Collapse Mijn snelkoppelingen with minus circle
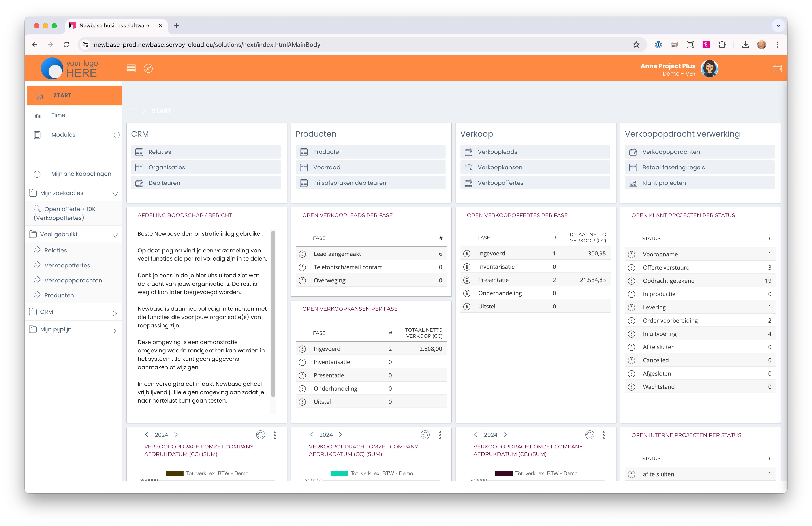The image size is (812, 526). pyautogui.click(x=37, y=174)
